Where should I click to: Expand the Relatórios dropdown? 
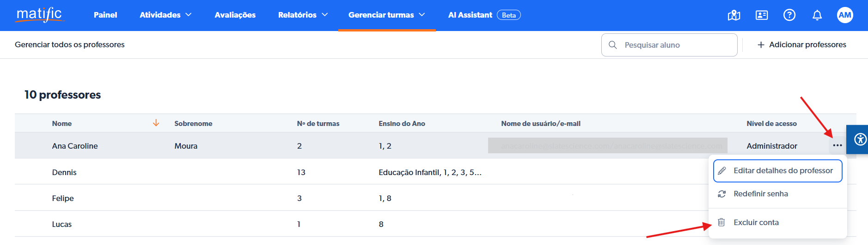(303, 15)
